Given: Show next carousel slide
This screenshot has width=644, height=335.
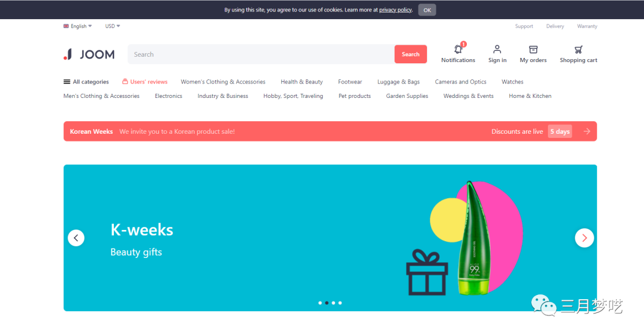Looking at the screenshot, I should coord(584,238).
